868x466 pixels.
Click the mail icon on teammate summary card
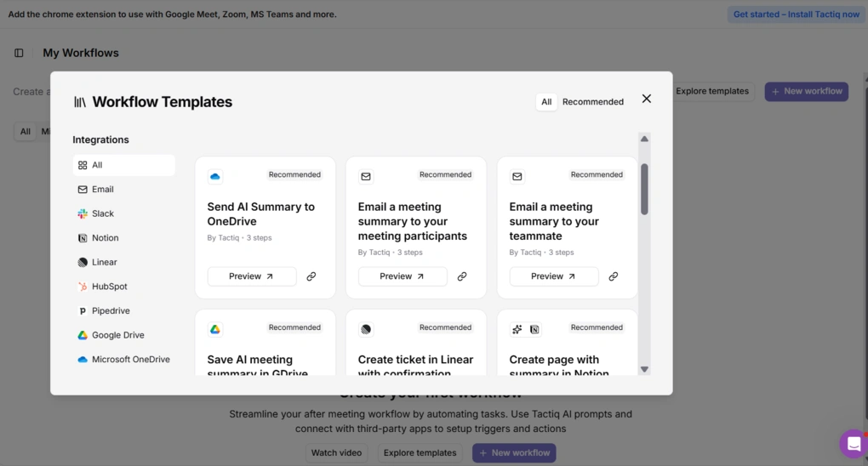click(517, 177)
